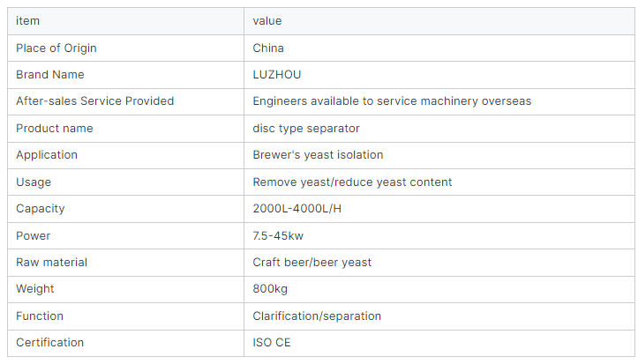638x364 pixels.
Task: Click the '800kg' weight value
Action: tap(270, 289)
